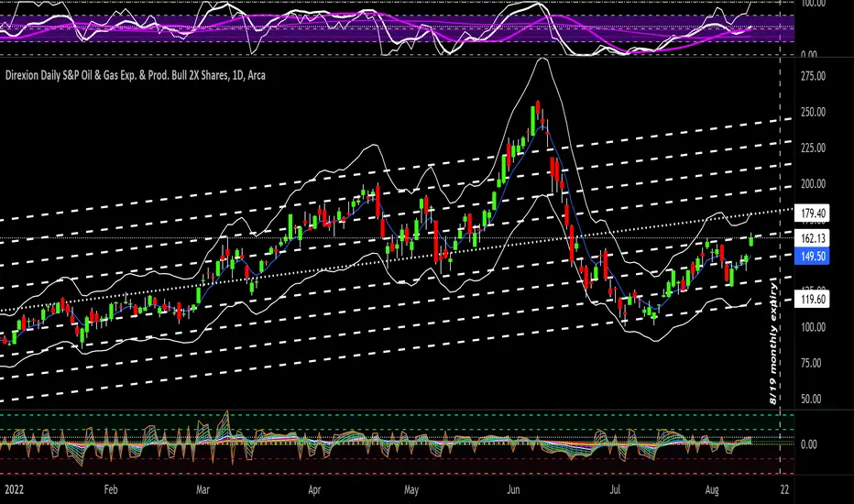This screenshot has width=854, height=504.
Task: Click the Feb label on time axis
Action: [111, 489]
